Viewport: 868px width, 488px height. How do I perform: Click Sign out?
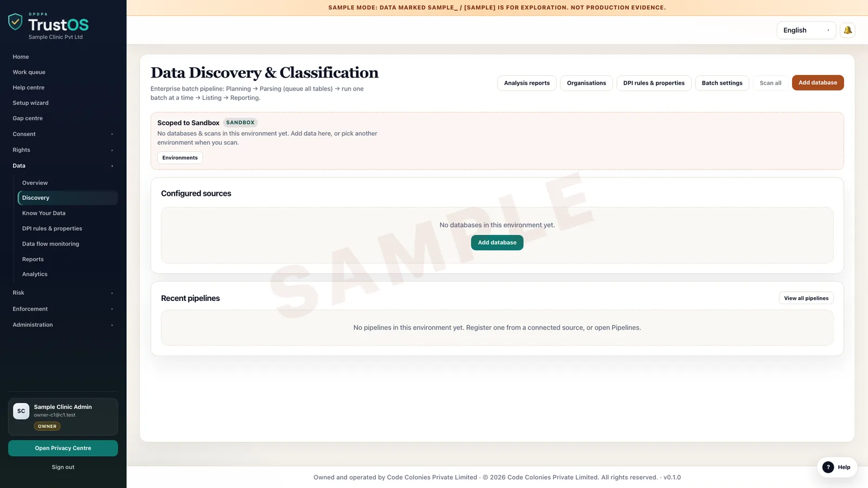(x=63, y=467)
